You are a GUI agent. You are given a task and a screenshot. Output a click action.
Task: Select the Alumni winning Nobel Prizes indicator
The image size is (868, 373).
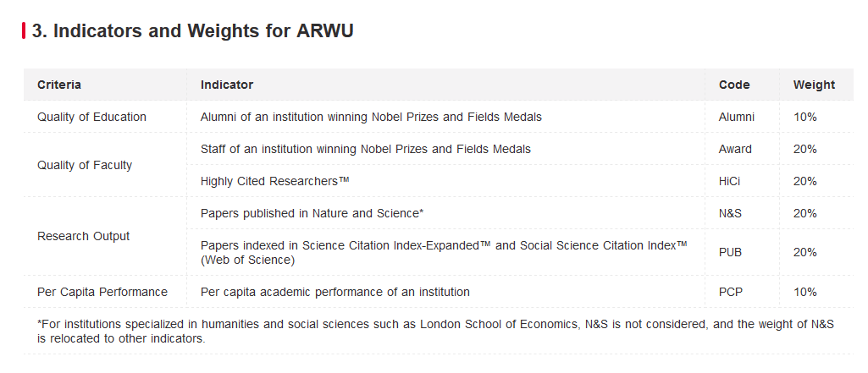371,117
